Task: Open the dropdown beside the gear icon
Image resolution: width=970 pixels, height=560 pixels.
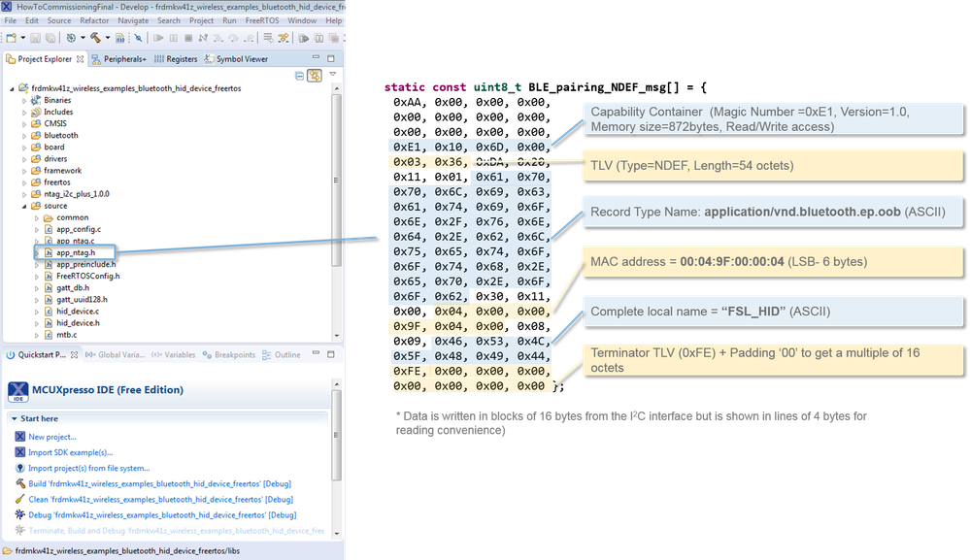Action: [83, 38]
